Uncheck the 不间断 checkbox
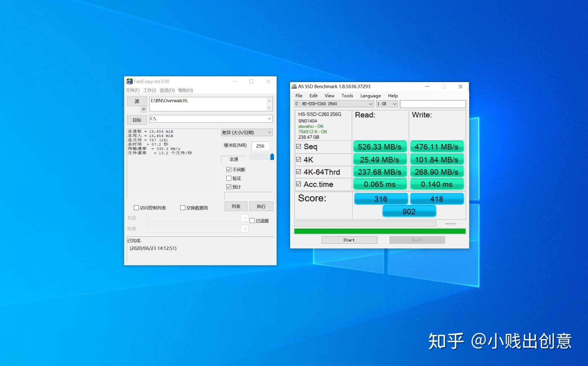This screenshot has width=588, height=366. click(229, 170)
